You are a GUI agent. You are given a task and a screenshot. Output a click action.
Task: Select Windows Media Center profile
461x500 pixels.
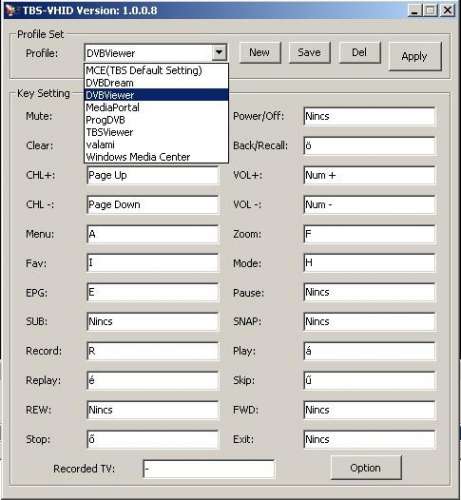coord(156,157)
